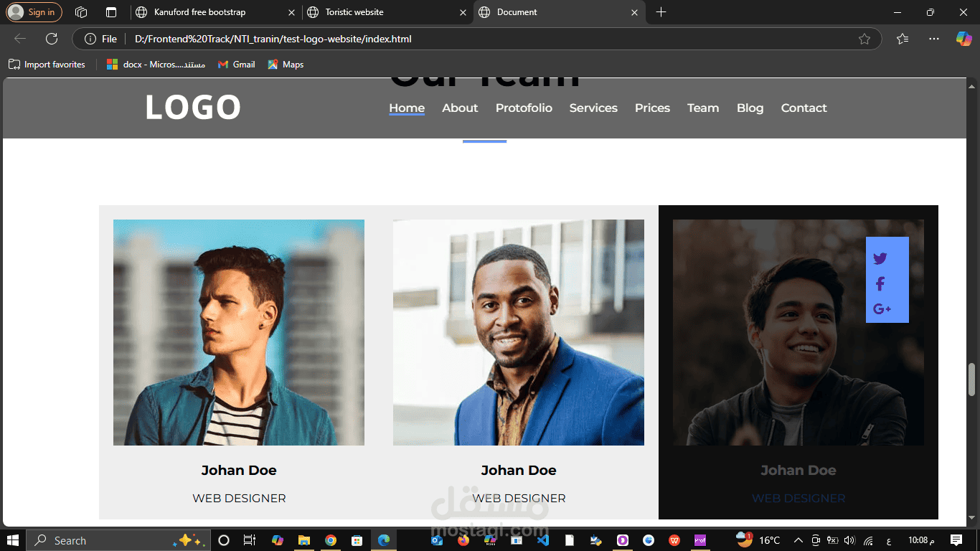Open Edge Settings and more menu

(x=933, y=39)
